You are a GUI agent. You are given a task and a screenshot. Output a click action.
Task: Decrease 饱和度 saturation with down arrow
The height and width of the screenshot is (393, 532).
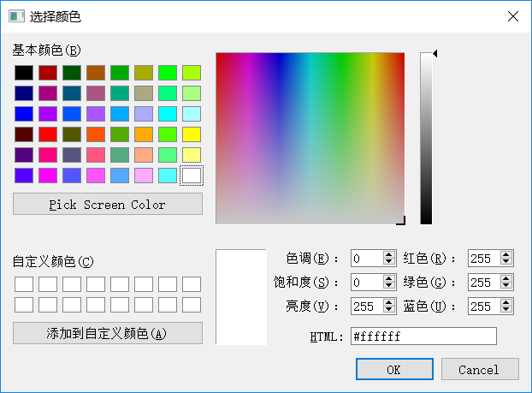point(389,286)
